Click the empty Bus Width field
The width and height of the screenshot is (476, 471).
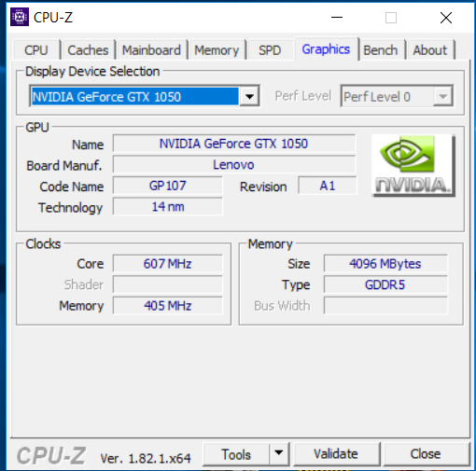385,306
